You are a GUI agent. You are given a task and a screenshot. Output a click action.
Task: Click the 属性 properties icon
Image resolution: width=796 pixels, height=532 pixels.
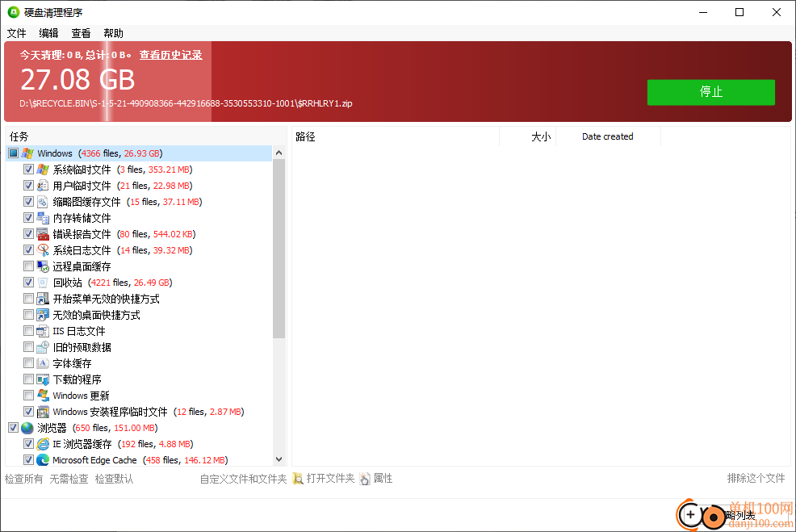point(365,479)
